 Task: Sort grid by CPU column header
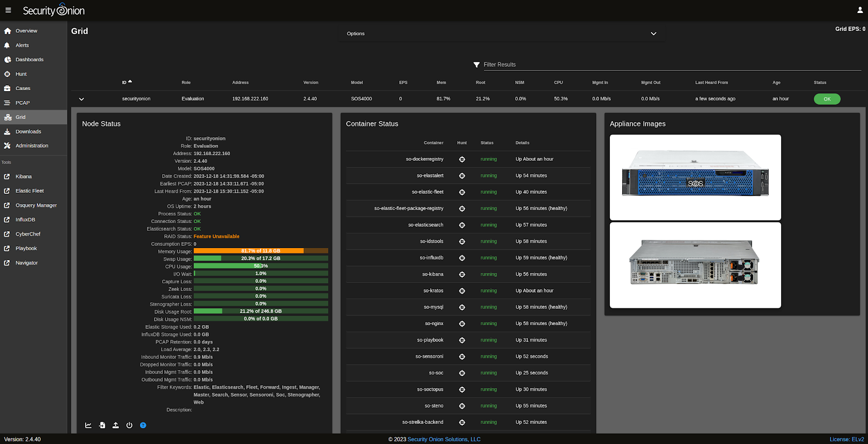click(x=558, y=83)
